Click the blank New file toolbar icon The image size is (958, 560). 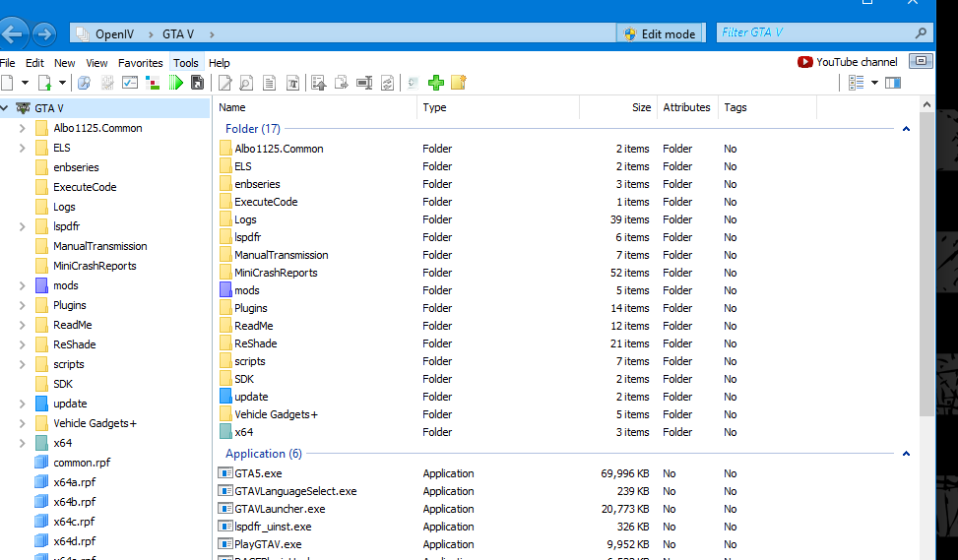point(7,83)
